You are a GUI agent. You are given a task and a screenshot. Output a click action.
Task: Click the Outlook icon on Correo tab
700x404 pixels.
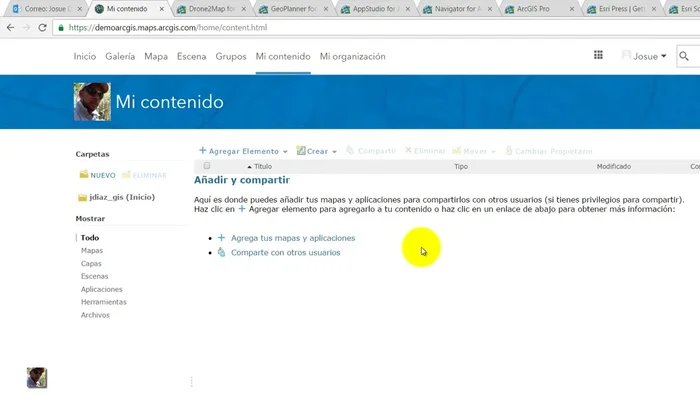point(17,9)
